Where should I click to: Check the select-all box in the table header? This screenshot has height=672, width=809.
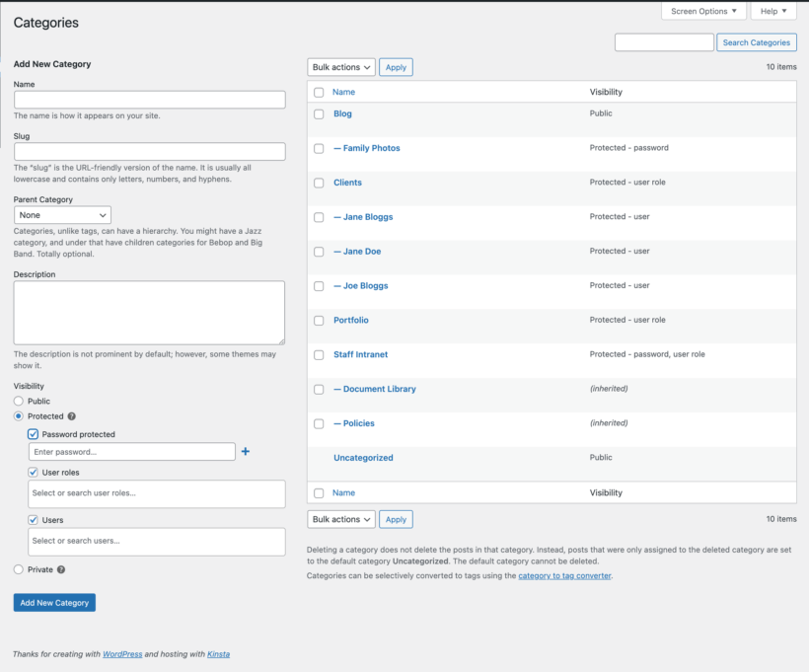(x=318, y=92)
